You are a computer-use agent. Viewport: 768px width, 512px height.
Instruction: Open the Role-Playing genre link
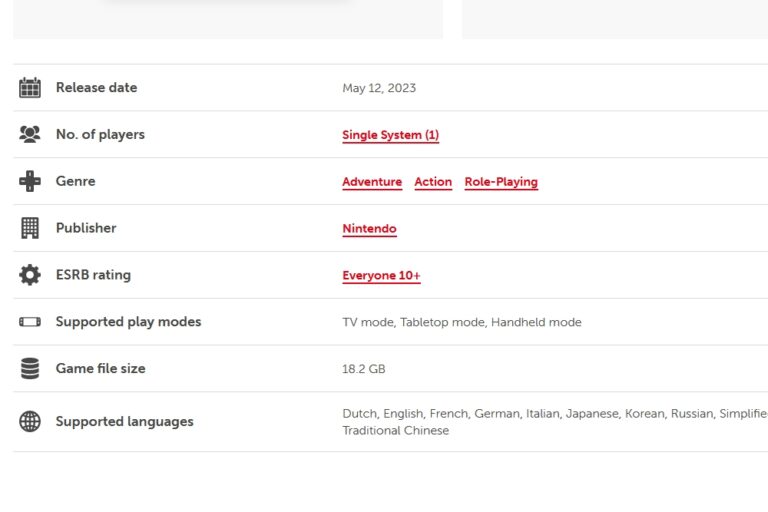pos(501,182)
